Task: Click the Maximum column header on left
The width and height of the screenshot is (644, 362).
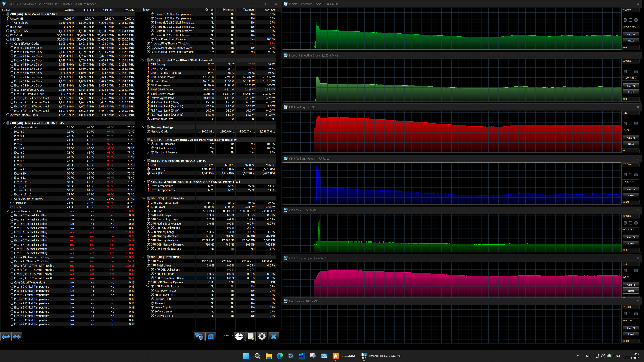Action: [108, 9]
